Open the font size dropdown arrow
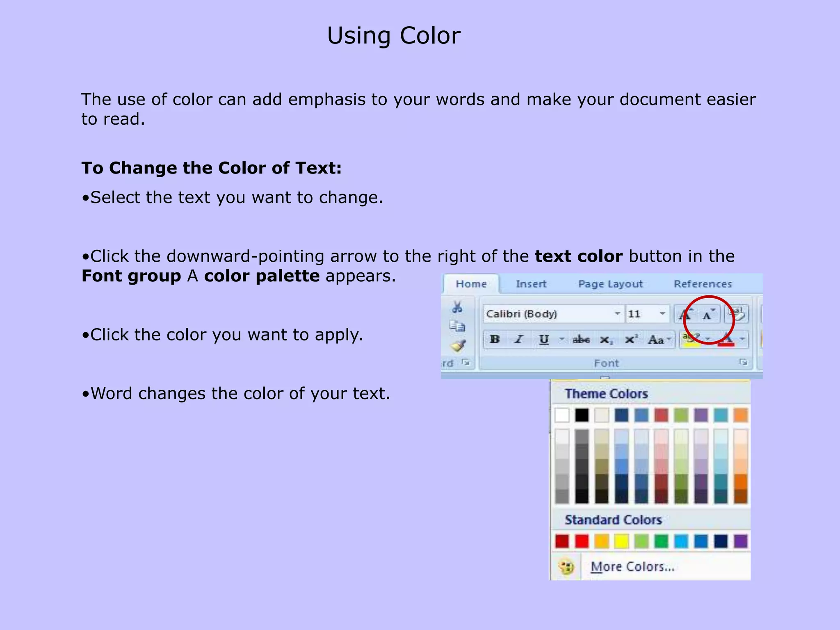840x630 pixels. (662, 314)
